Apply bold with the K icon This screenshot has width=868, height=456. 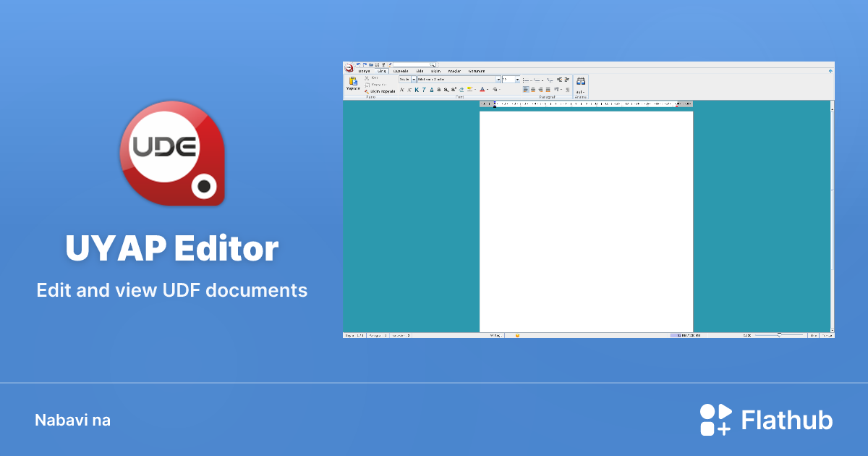[x=417, y=89]
